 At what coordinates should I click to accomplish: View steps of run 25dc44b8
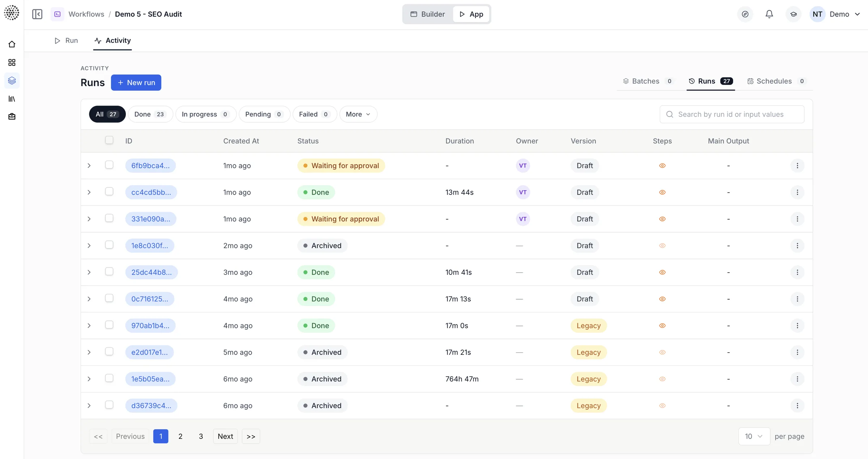662,272
